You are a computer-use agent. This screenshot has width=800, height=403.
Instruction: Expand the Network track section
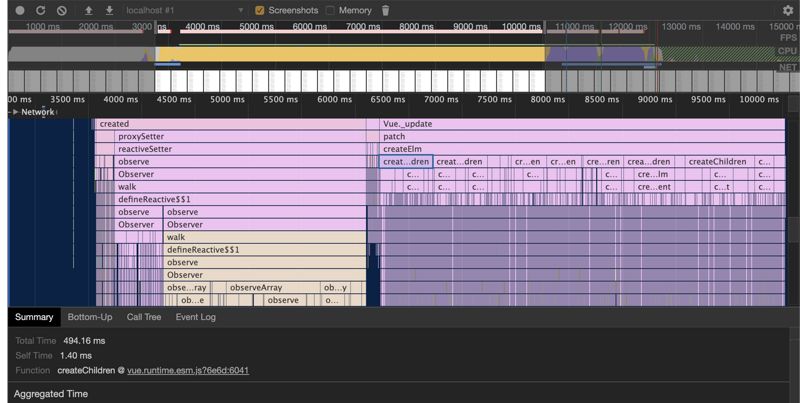coord(15,112)
